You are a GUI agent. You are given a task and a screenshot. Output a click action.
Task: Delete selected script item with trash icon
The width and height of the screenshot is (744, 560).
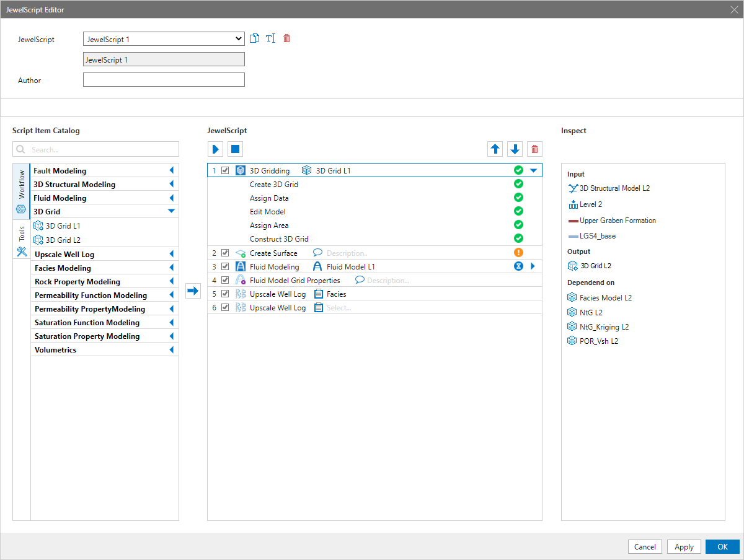(534, 149)
